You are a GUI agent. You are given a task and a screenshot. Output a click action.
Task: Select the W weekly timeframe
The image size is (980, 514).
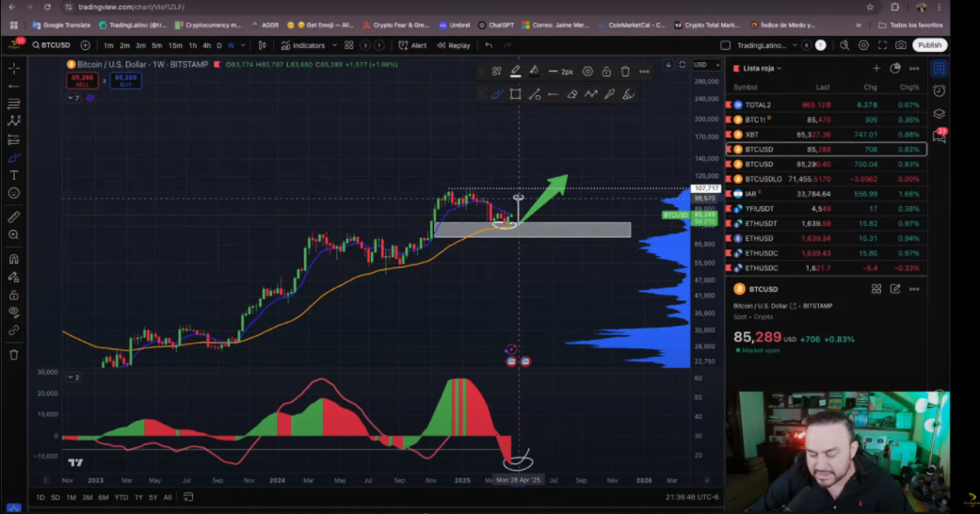coord(232,45)
